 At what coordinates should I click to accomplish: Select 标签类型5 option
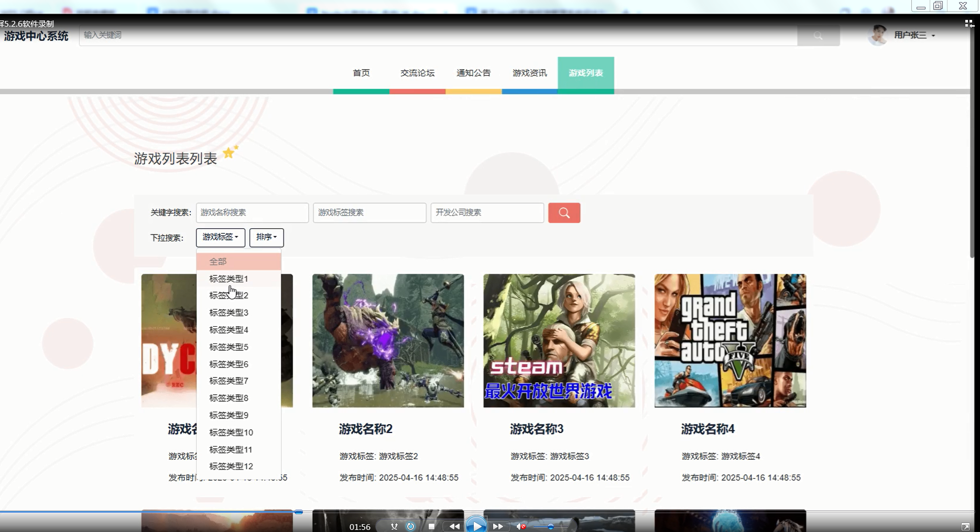click(x=239, y=347)
